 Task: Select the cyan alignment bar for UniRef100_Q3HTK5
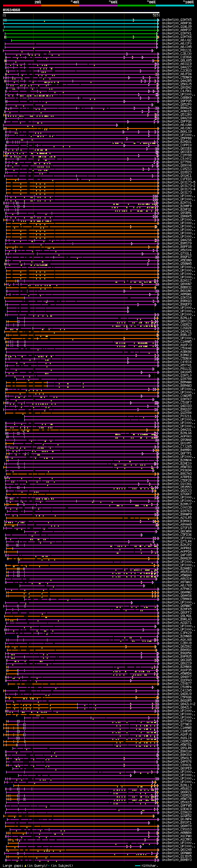pos(81,20)
